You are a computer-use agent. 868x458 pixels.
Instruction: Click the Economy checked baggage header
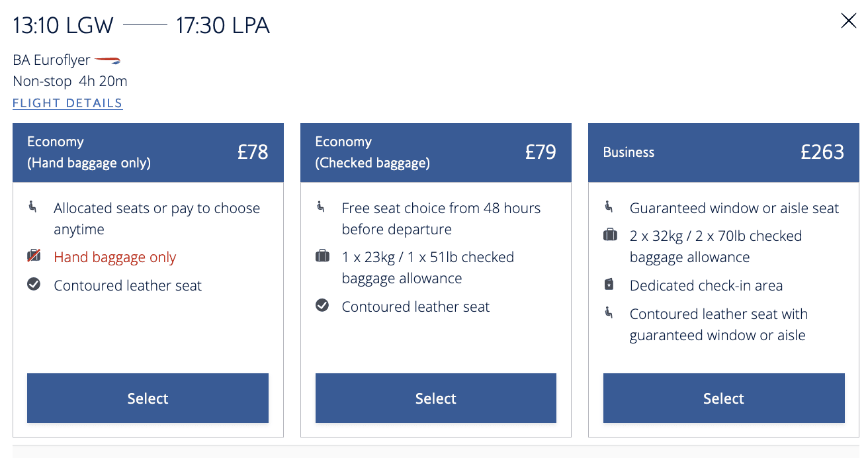coord(435,152)
